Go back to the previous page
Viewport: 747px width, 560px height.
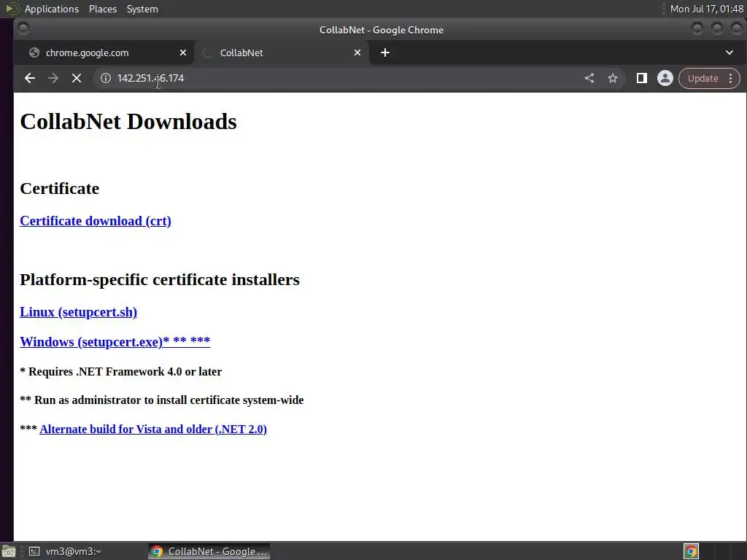click(29, 78)
